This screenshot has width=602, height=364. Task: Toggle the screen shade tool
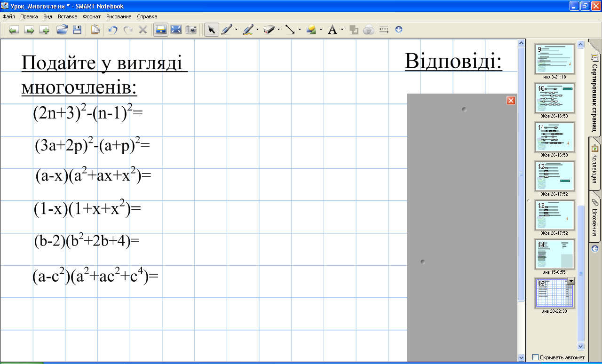(x=161, y=30)
